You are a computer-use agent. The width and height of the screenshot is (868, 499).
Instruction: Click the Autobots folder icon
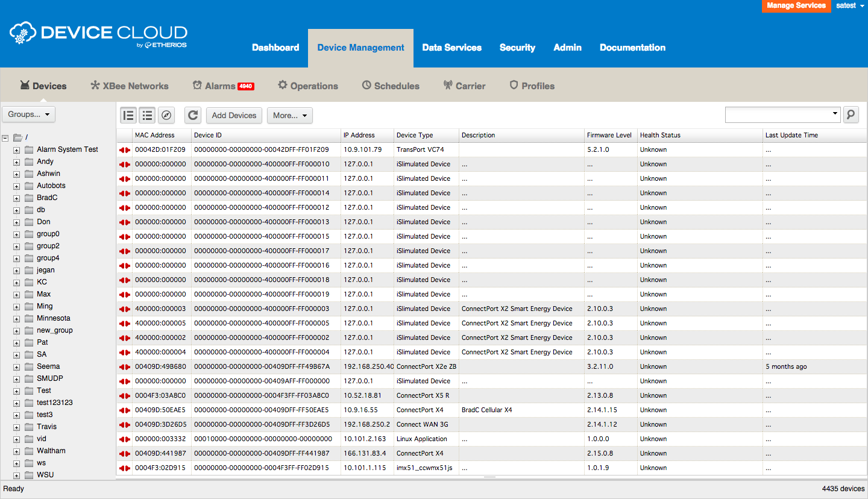click(x=29, y=186)
